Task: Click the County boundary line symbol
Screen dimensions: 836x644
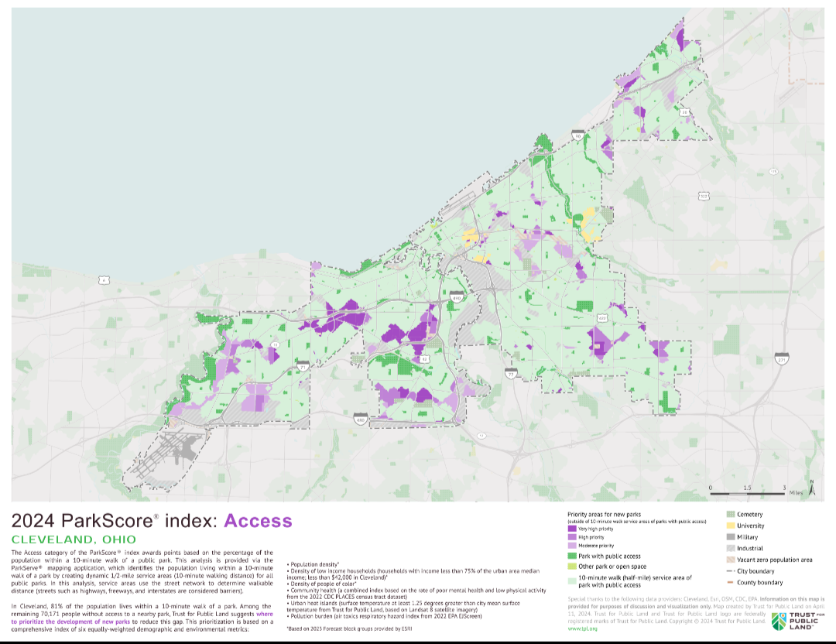Action: point(730,582)
